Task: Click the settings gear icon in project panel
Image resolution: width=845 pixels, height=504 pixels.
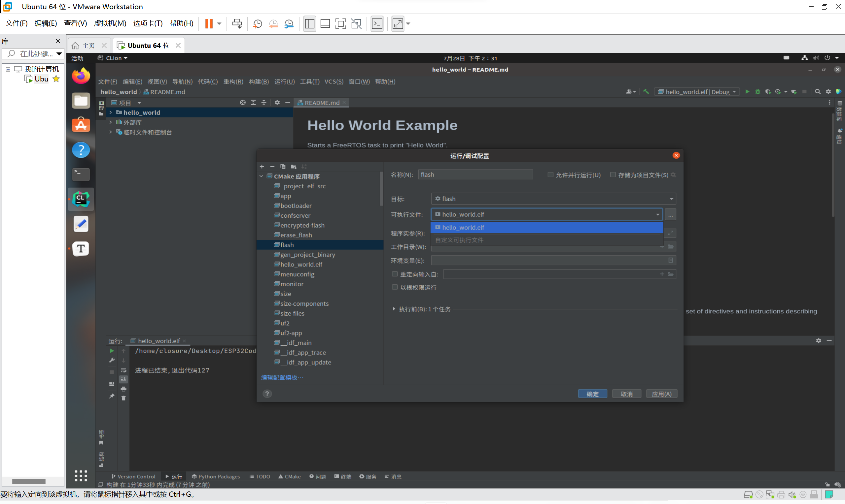Action: [276, 103]
